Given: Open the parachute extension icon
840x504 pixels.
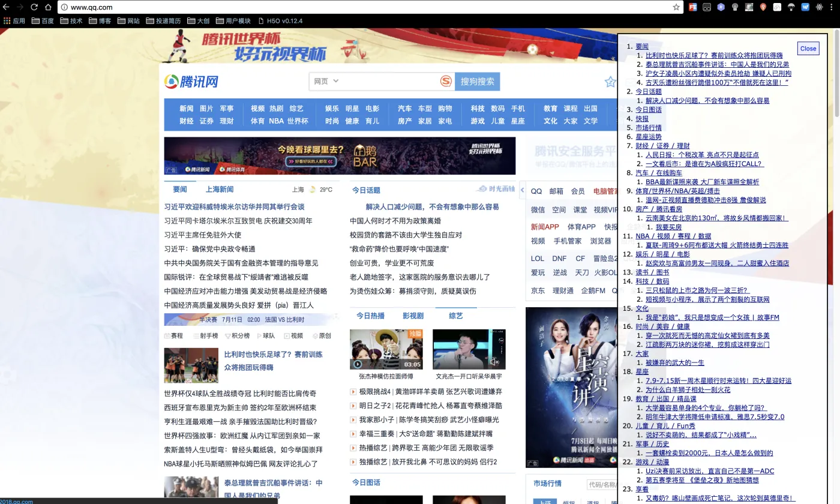Looking at the screenshot, I should point(791,7).
